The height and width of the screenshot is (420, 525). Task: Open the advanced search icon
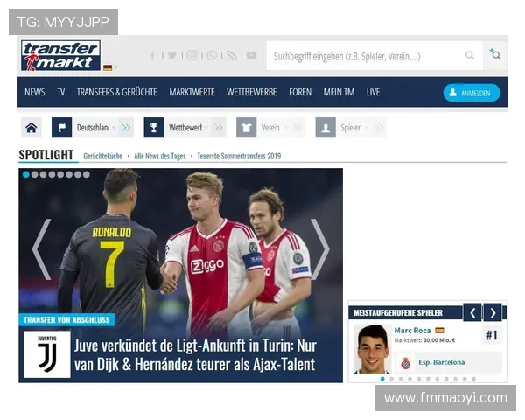pyautogui.click(x=495, y=55)
